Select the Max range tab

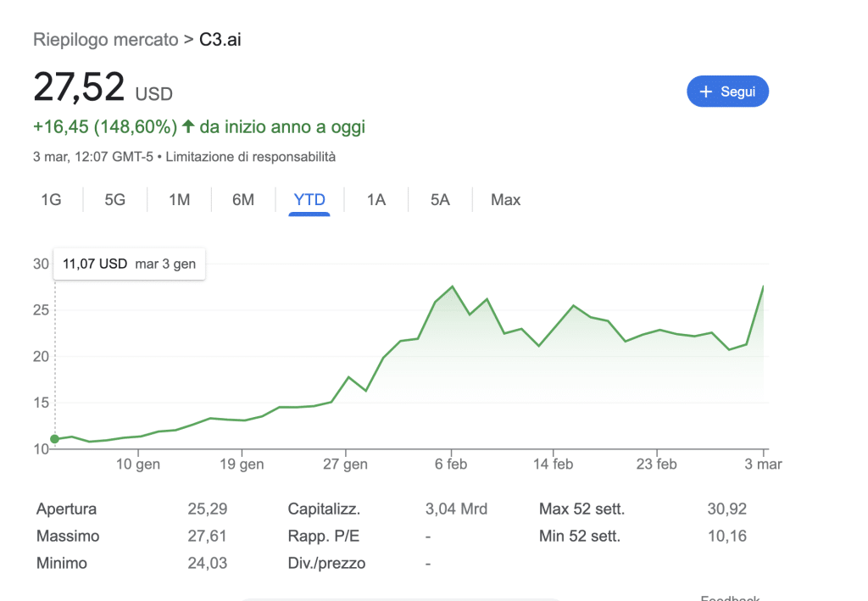coord(505,200)
